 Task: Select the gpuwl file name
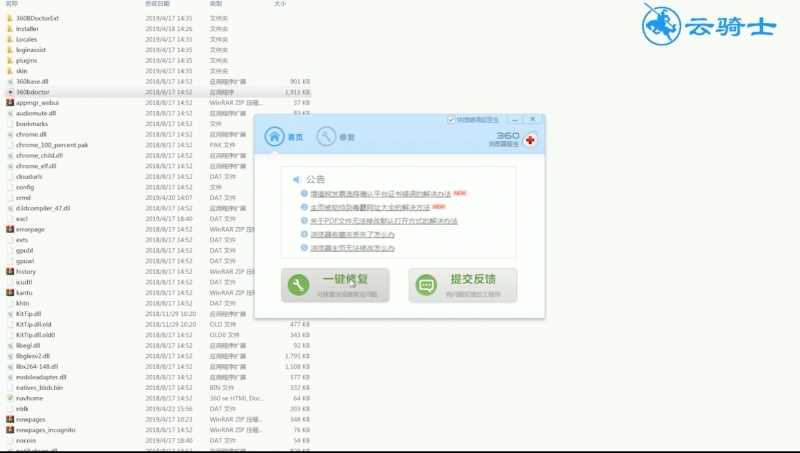(25, 261)
